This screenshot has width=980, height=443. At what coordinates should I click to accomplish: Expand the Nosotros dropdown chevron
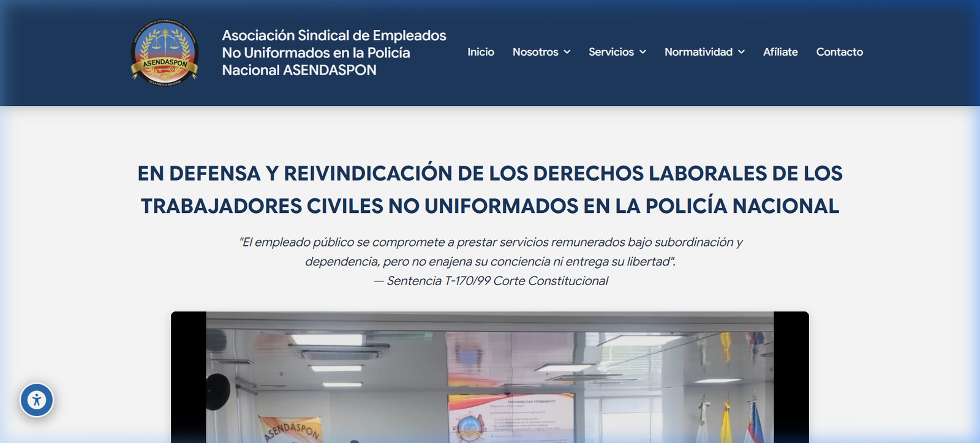(567, 52)
